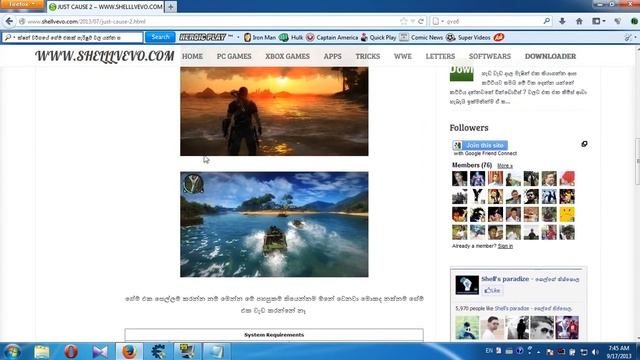Click the browser Back arrow button
Image resolution: width=640 pixels, height=360 pixels.
pyautogui.click(x=9, y=21)
